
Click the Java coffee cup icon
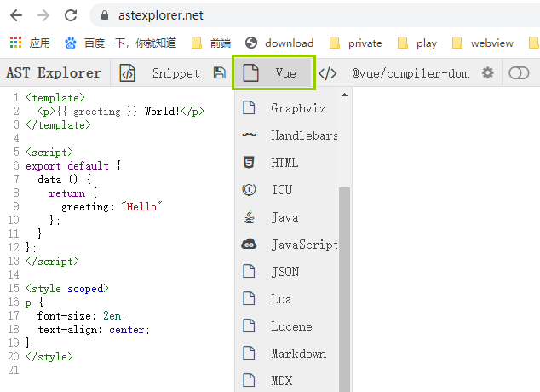pyautogui.click(x=249, y=217)
